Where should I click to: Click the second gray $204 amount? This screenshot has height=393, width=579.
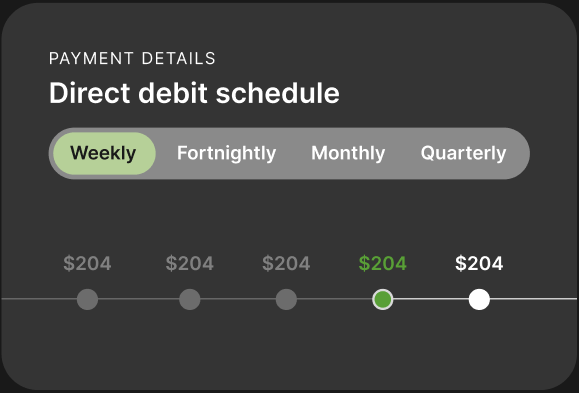click(x=190, y=263)
